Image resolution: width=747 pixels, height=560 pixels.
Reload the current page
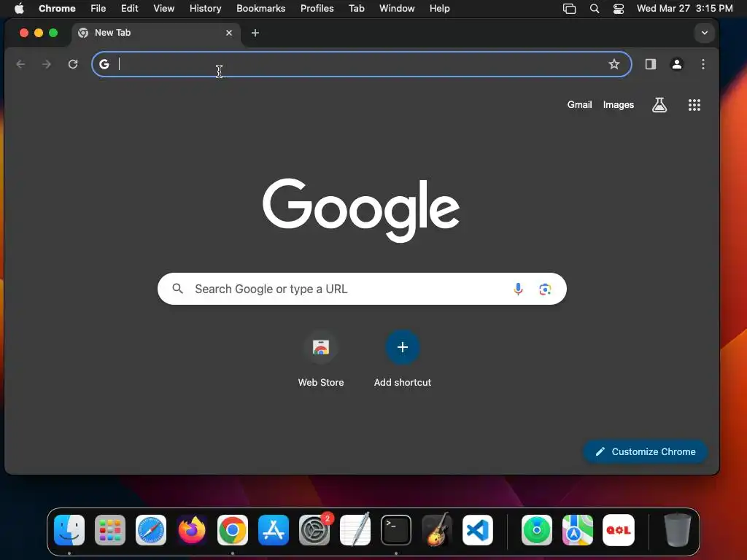pyautogui.click(x=73, y=64)
